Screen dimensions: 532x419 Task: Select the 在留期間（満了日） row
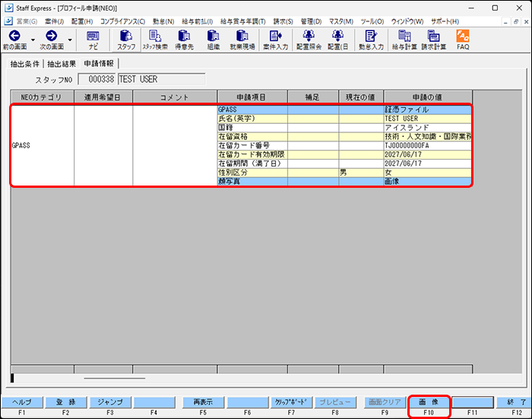pos(344,163)
